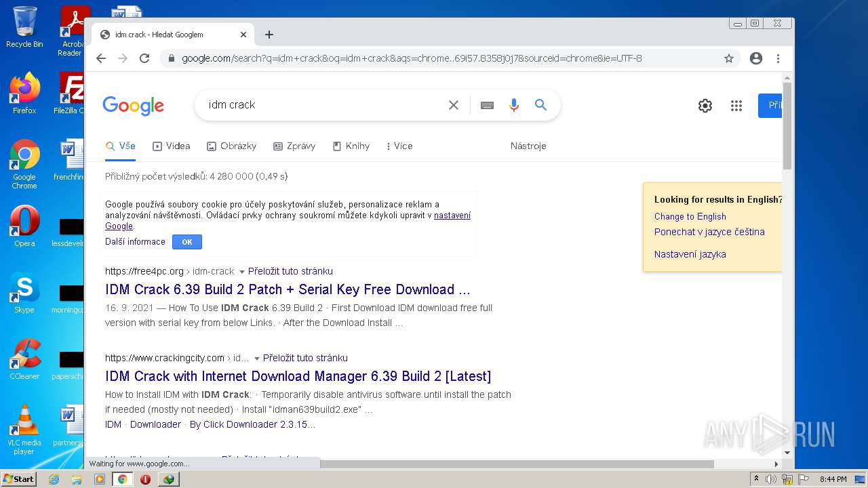Open Windows Media Player taskbar icon
868x488 pixels.
pos(100,479)
